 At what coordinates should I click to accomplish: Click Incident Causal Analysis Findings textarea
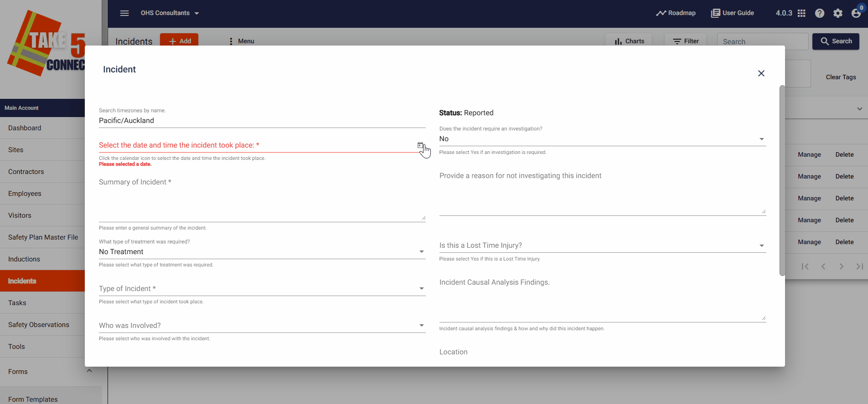pos(603,299)
